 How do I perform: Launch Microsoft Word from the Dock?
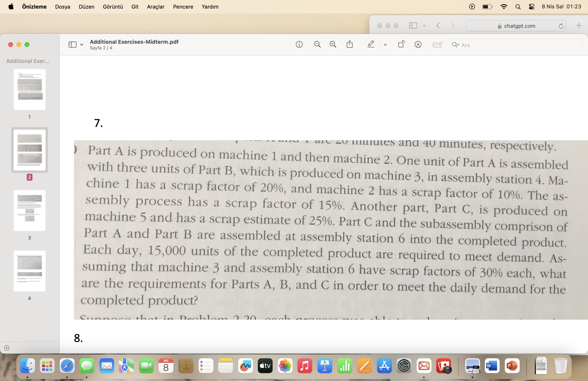[492, 366]
